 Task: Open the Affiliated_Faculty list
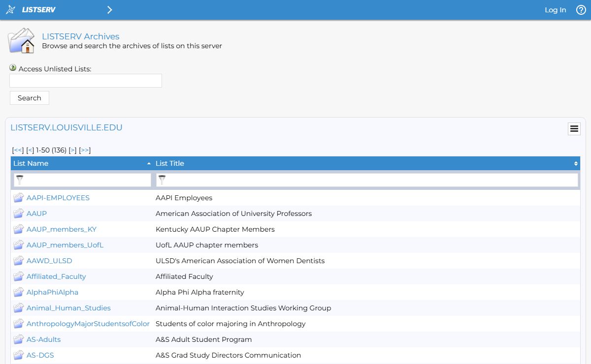(56, 276)
